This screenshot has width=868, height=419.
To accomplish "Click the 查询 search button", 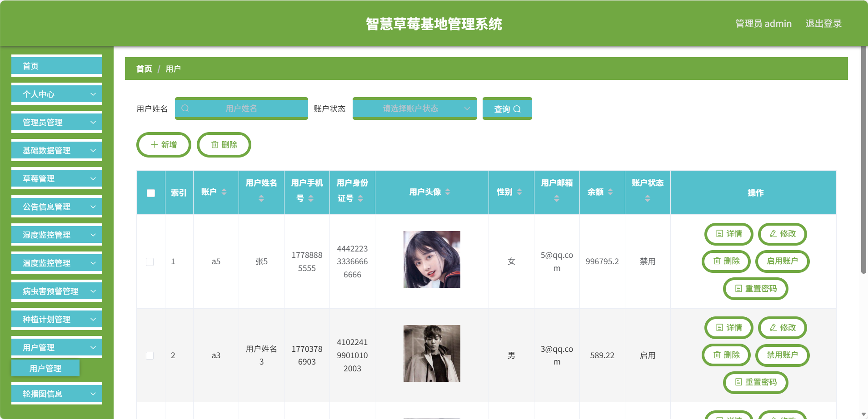I will point(507,108).
